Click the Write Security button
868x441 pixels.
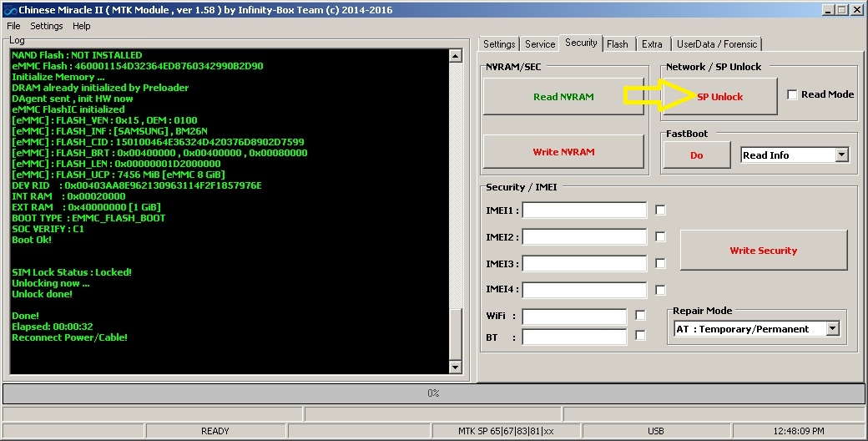click(764, 251)
